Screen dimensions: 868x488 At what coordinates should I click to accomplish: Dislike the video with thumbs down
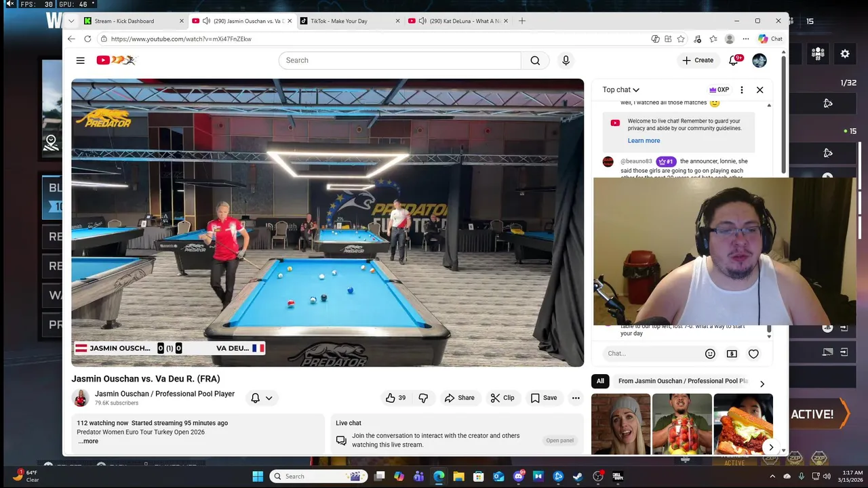pos(423,398)
